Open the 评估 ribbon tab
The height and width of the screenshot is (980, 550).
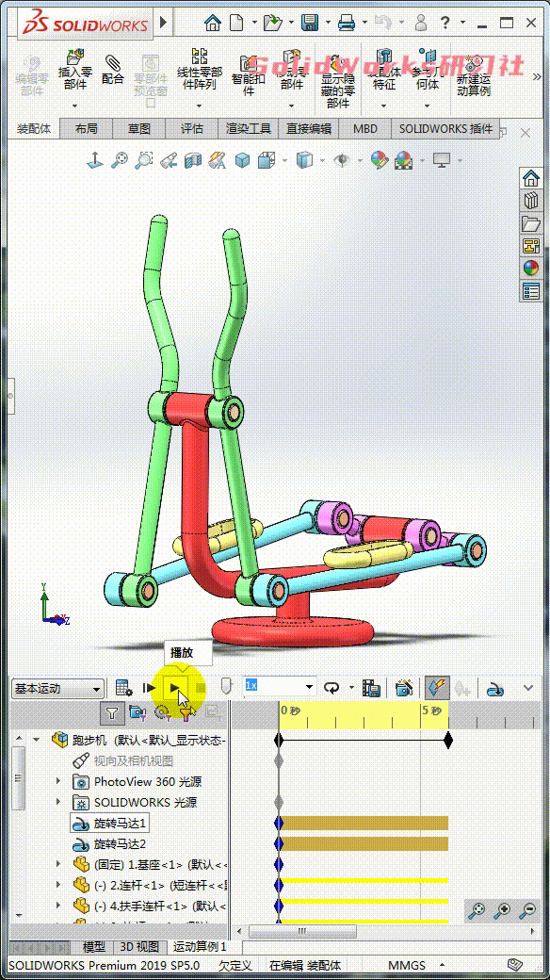point(192,129)
